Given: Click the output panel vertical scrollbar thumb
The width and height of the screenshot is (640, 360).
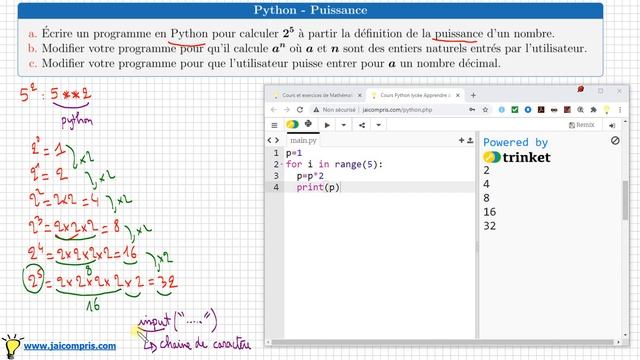Looking at the screenshot, I should coord(625,200).
